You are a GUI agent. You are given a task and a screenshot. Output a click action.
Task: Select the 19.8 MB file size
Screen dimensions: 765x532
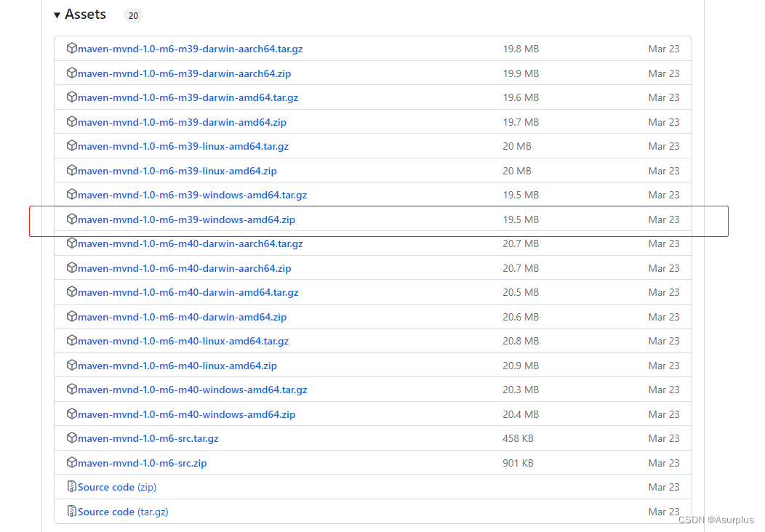521,49
